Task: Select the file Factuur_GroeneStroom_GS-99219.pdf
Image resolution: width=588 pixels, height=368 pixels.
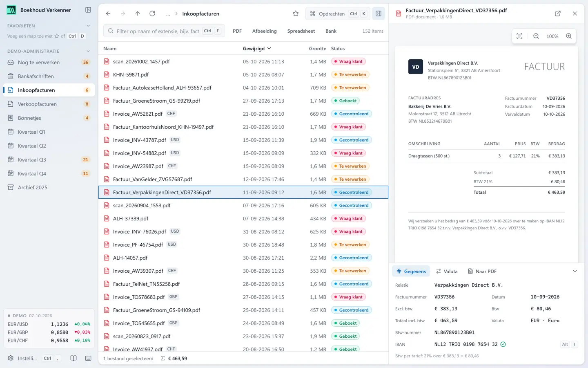Action: pyautogui.click(x=243, y=101)
